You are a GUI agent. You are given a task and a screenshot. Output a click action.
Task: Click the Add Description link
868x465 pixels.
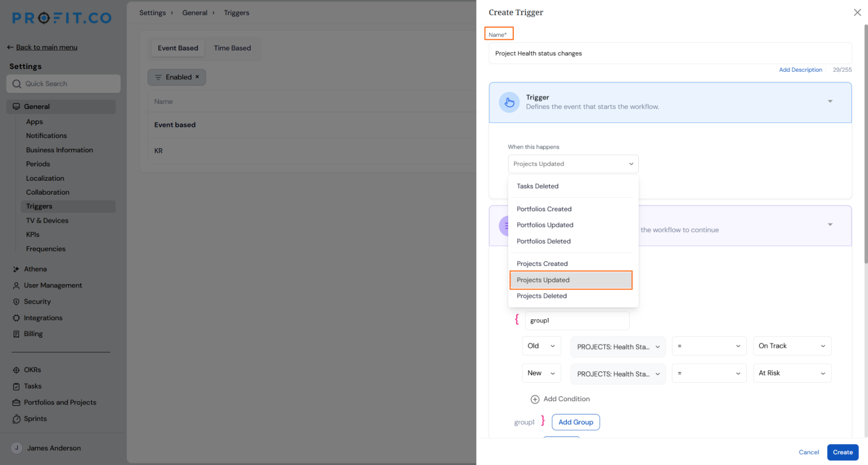pyautogui.click(x=800, y=70)
